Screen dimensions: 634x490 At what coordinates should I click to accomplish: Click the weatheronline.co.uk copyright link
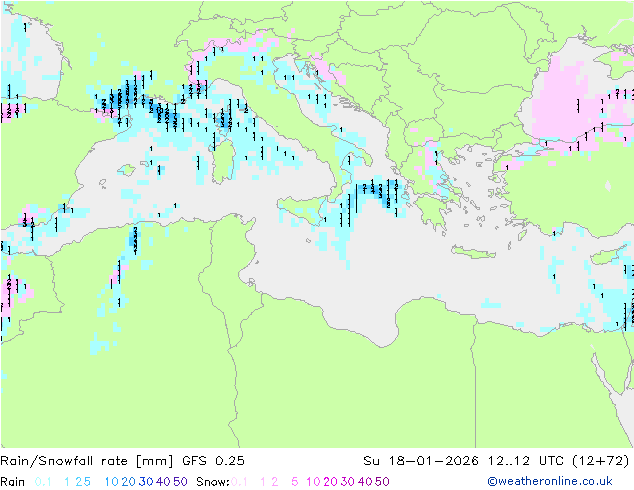550,481
